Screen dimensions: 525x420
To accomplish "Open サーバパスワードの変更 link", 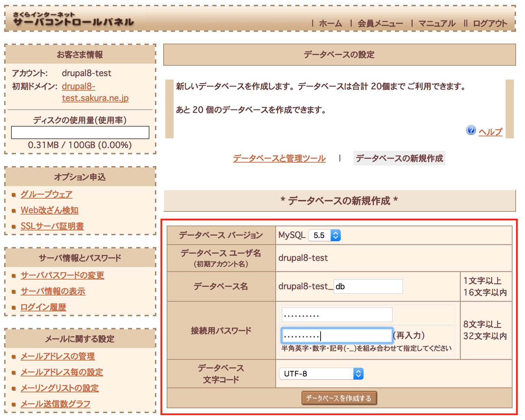I will click(x=62, y=275).
